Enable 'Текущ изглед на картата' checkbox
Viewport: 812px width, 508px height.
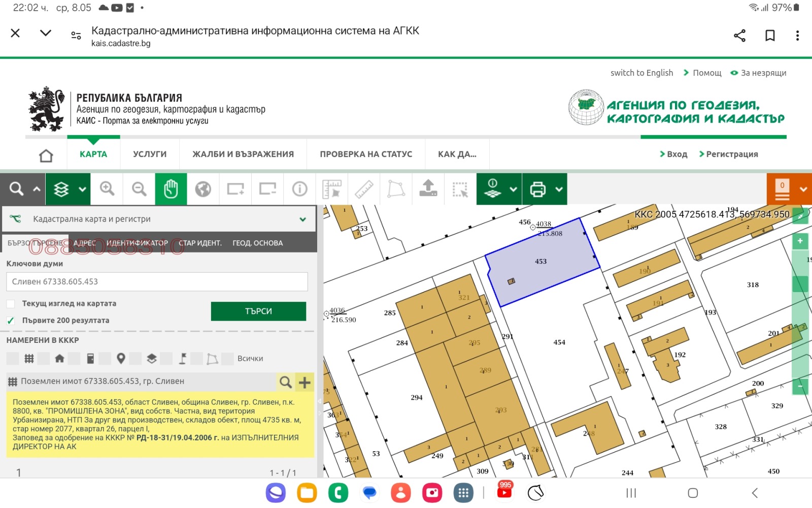pyautogui.click(x=11, y=304)
